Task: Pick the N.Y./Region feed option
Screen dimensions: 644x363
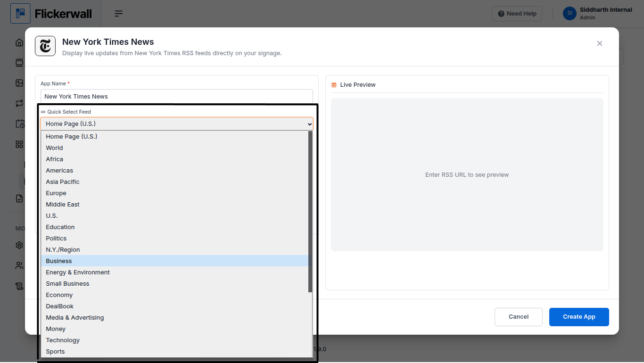Action: pyautogui.click(x=174, y=249)
